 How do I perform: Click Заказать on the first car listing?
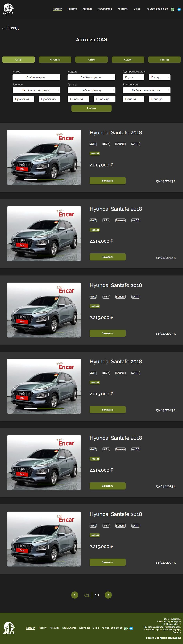107,180
